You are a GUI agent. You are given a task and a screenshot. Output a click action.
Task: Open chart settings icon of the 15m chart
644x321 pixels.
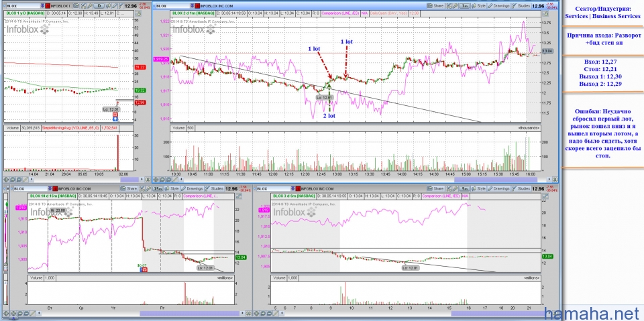point(238,196)
